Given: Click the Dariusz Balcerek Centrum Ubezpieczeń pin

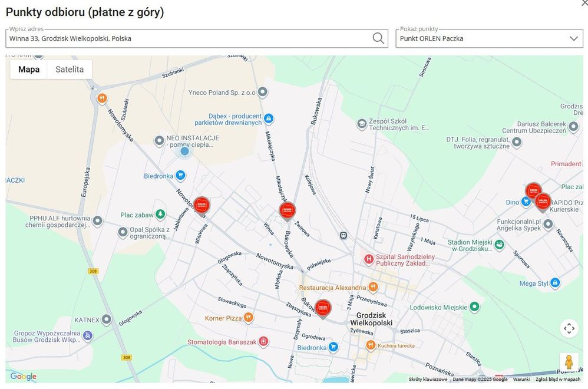Looking at the screenshot, I should 573,126.
